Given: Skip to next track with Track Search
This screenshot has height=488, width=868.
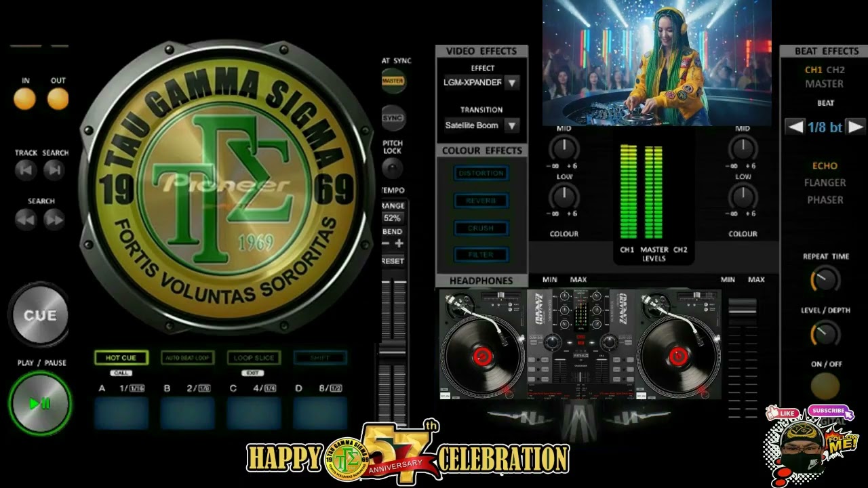Looking at the screenshot, I should (x=54, y=170).
